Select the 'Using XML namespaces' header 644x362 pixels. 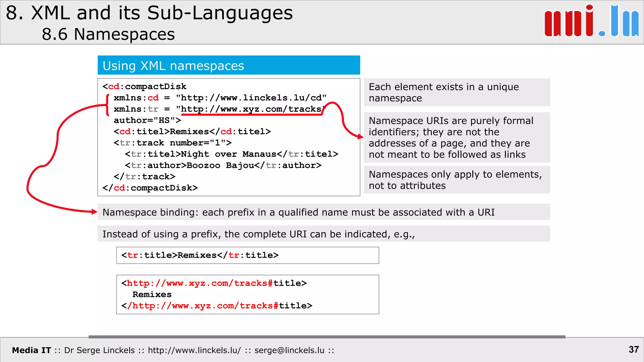pyautogui.click(x=229, y=65)
